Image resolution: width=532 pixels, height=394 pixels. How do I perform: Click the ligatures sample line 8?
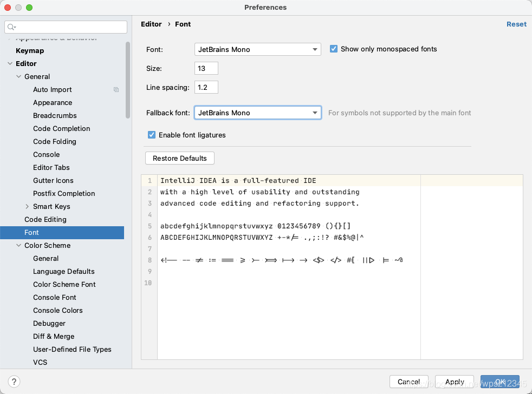tap(282, 260)
